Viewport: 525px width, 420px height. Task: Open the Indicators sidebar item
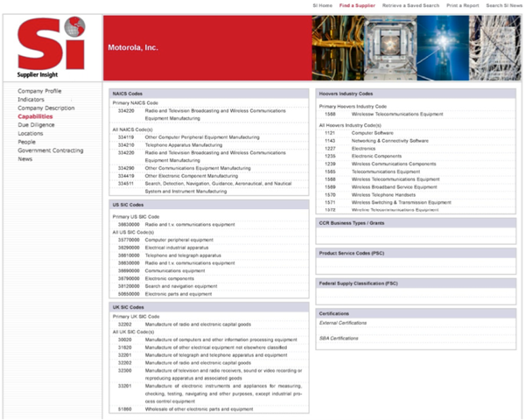point(31,100)
